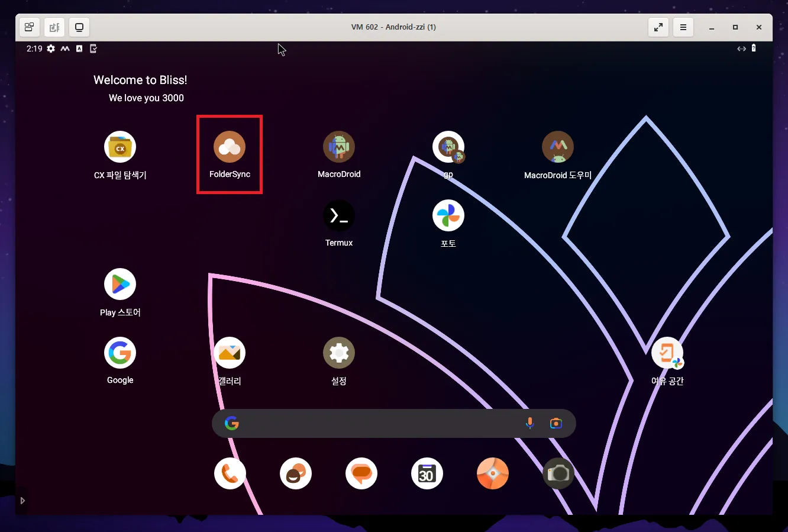The width and height of the screenshot is (788, 532).
Task: Start a voice search with the mic icon
Action: click(x=529, y=423)
